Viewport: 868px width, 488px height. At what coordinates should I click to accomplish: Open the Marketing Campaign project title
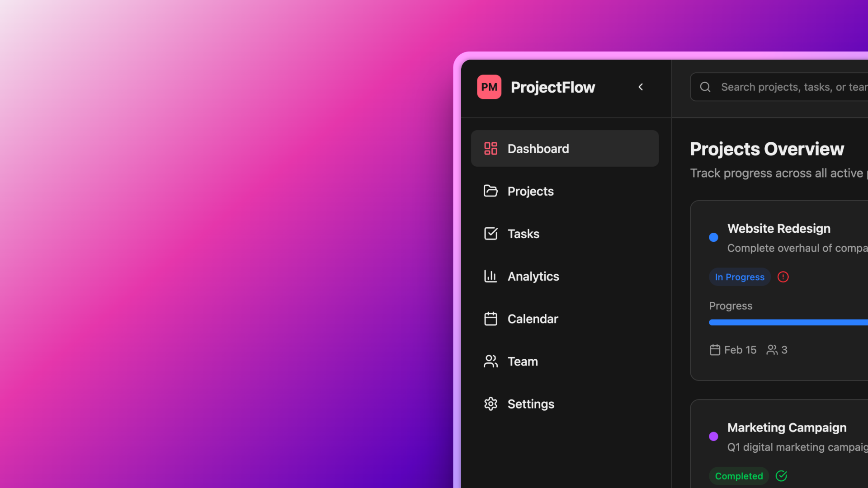click(787, 427)
